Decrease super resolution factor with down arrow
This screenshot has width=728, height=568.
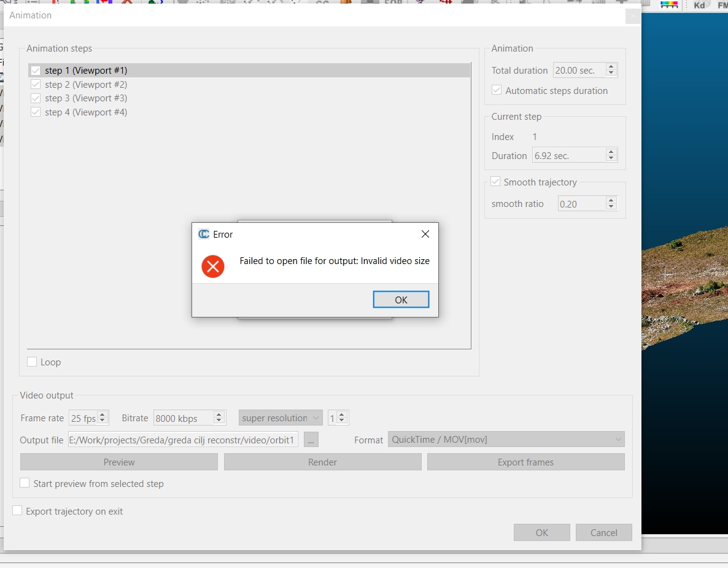tap(342, 421)
